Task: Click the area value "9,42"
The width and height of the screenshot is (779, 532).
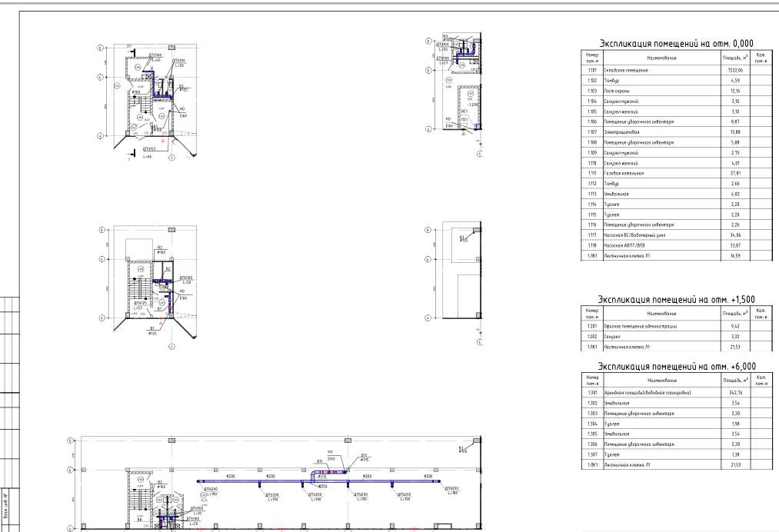Action: click(x=736, y=327)
